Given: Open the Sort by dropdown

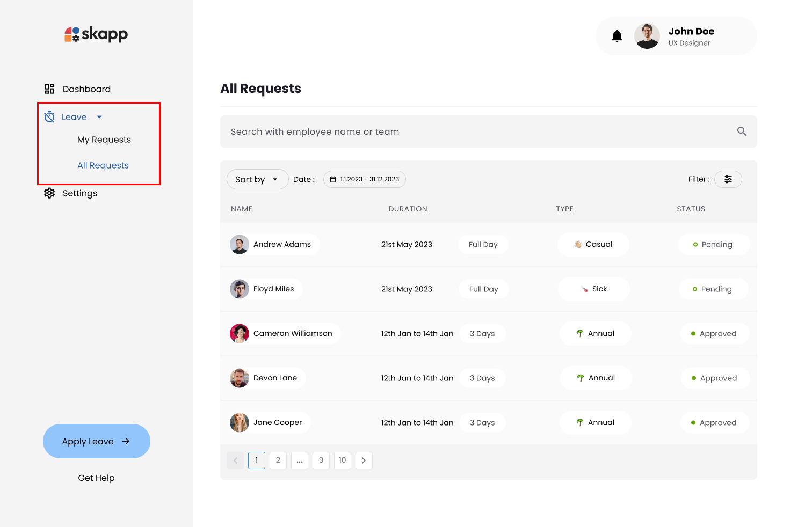Looking at the screenshot, I should [x=257, y=179].
